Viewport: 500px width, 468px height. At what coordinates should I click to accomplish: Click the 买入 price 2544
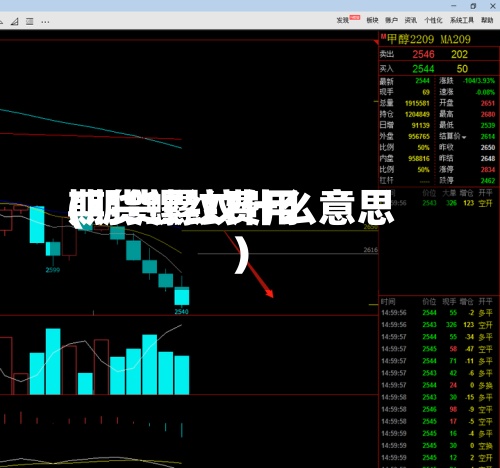[x=423, y=69]
